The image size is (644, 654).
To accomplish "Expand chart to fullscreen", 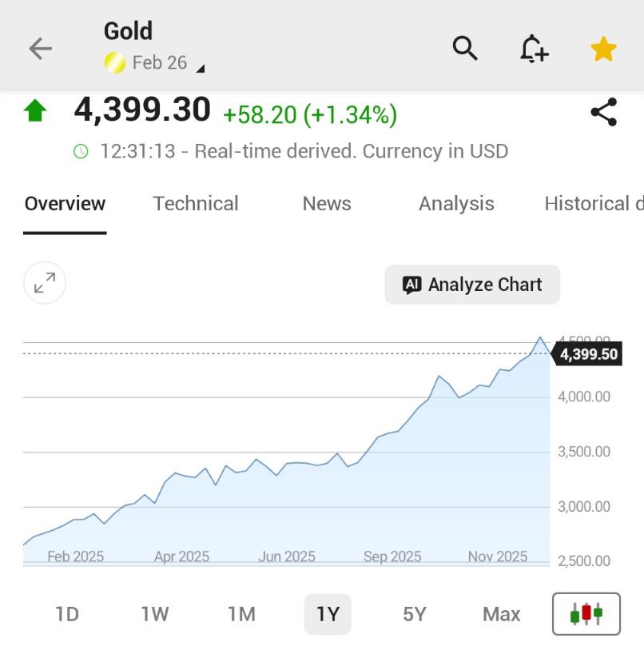I will [x=45, y=283].
